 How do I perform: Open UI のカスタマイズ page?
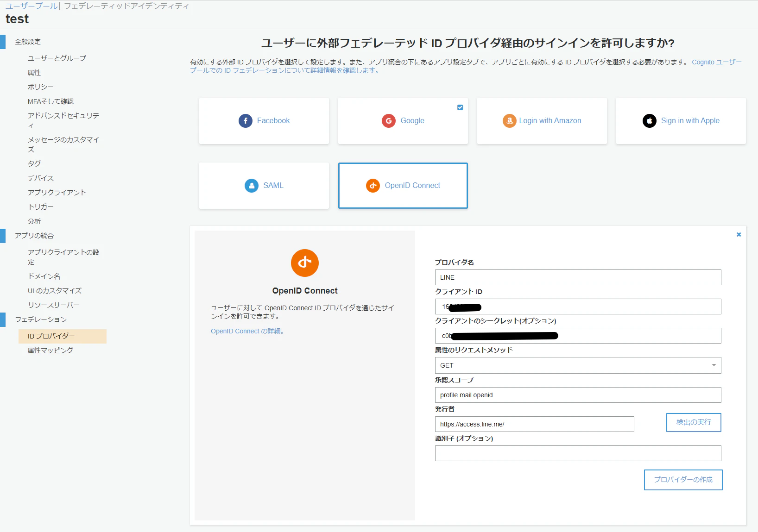click(55, 290)
